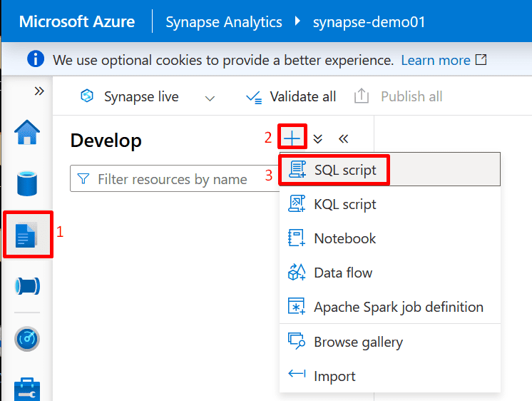
Task: Click the plus icon to add resource
Action: [x=292, y=138]
